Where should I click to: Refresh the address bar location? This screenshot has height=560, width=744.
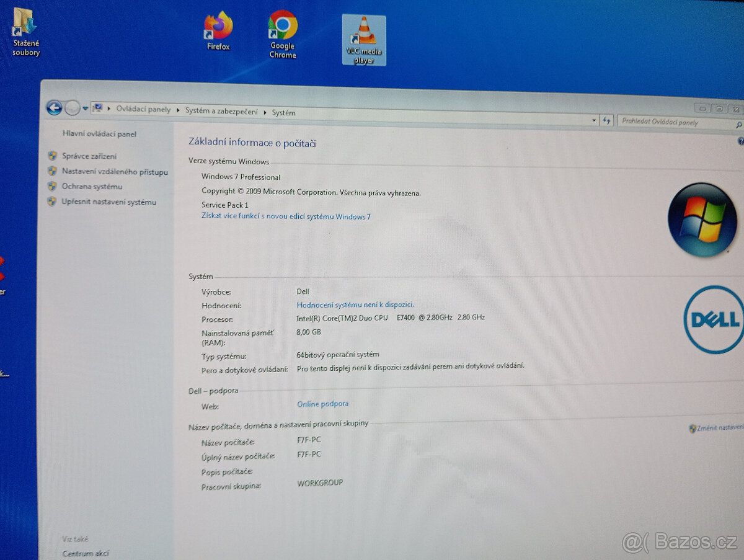607,121
